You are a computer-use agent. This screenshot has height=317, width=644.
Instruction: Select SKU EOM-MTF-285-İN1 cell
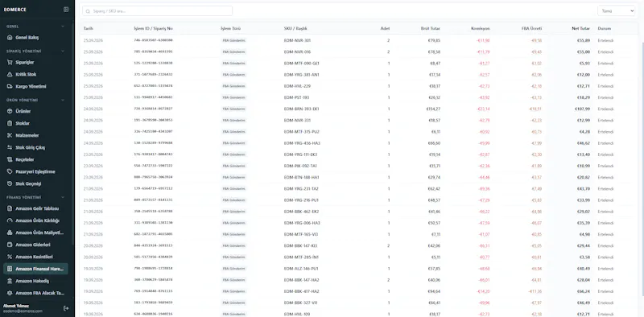(301, 257)
